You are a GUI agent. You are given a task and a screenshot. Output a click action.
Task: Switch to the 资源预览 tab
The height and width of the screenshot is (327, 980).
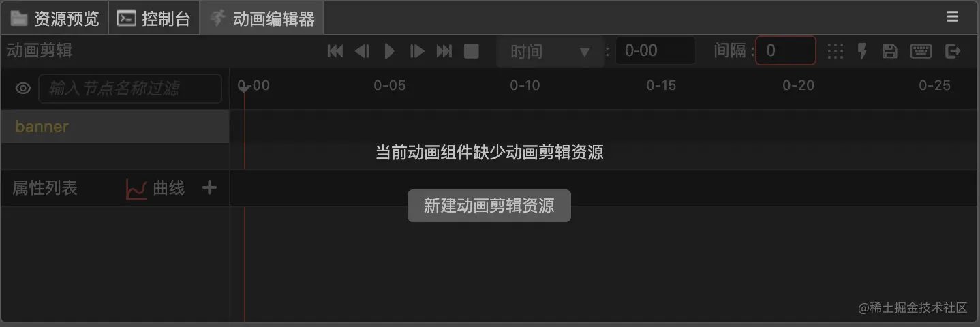point(55,18)
